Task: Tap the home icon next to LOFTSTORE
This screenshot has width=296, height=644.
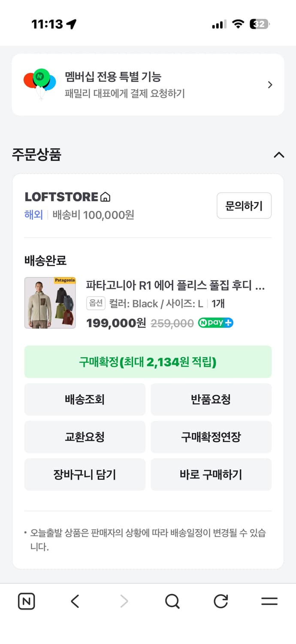Action: pos(107,197)
